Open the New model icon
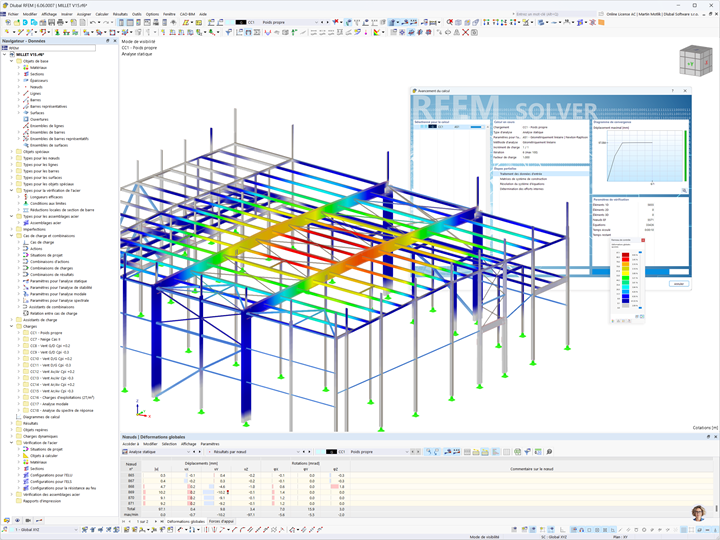The width and height of the screenshot is (720, 540). coord(8,22)
